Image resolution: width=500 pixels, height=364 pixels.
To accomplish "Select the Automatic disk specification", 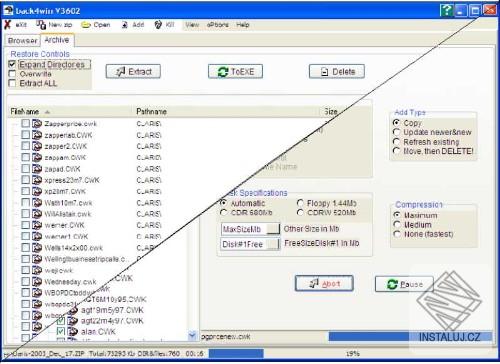I will pyautogui.click(x=224, y=203).
